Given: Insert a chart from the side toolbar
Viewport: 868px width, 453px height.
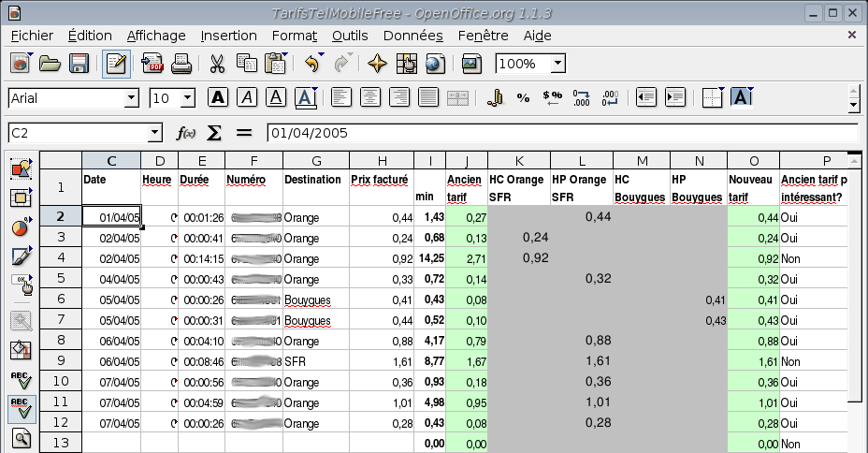Looking at the screenshot, I should click(21, 227).
